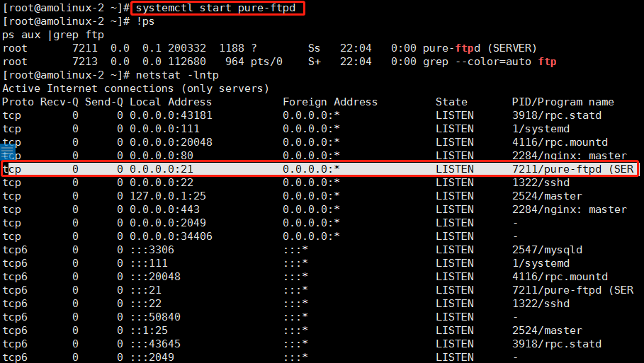Click foreign address in the 127.0.0.1:25 row
This screenshot has height=363, width=644.
(x=311, y=197)
